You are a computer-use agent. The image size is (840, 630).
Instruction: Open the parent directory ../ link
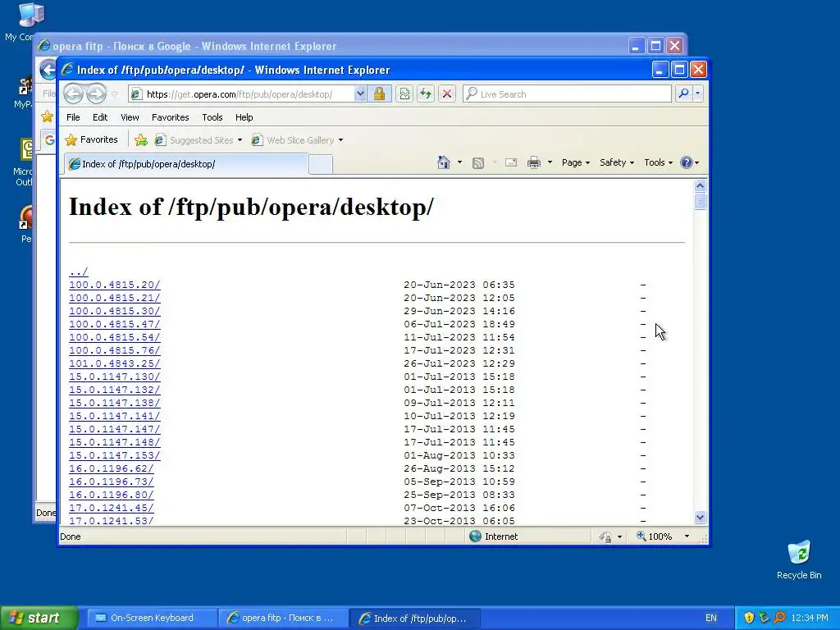click(x=78, y=272)
